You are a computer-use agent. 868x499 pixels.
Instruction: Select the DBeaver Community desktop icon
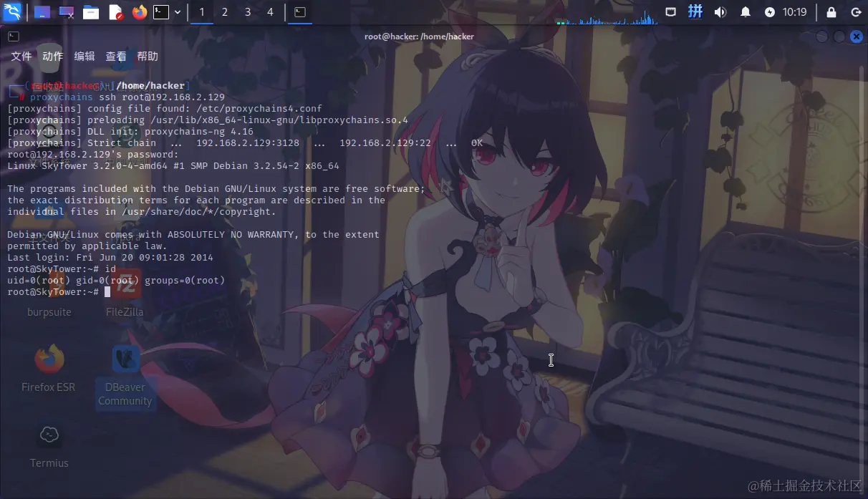click(x=125, y=376)
